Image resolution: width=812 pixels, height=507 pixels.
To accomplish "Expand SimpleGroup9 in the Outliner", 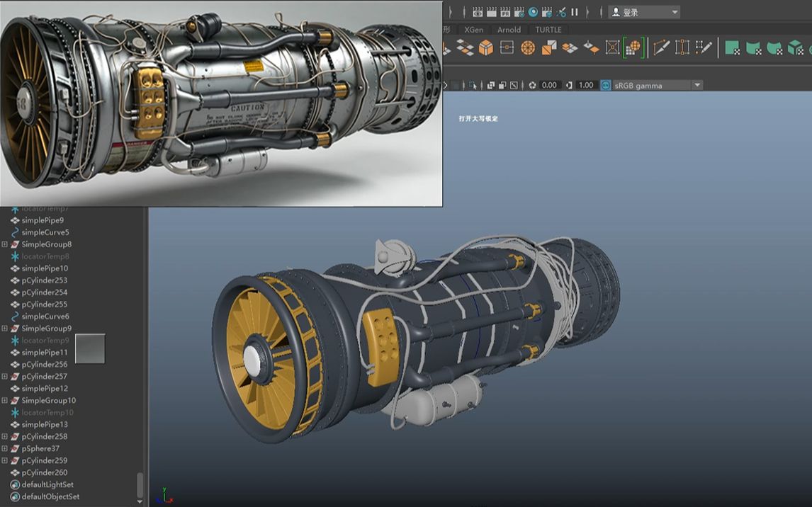I will point(6,328).
